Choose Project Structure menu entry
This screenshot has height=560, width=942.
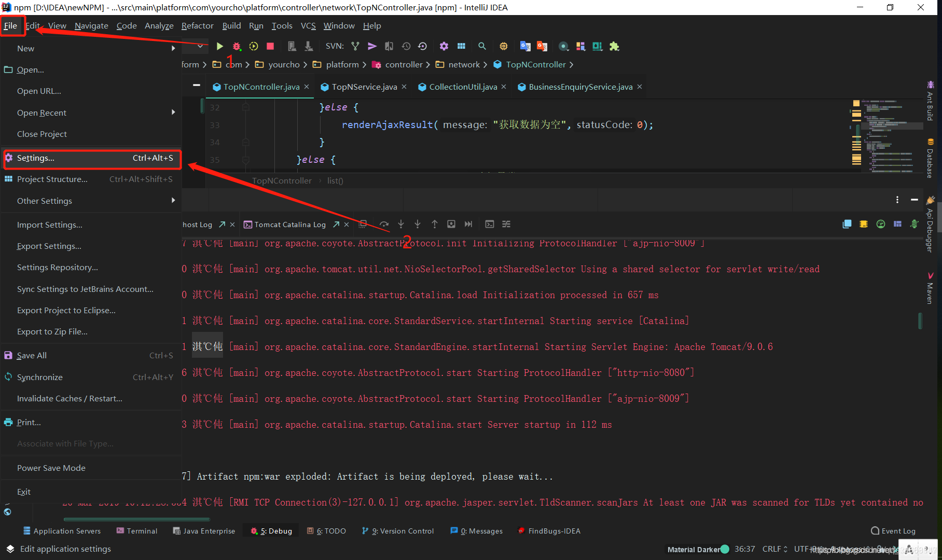91,179
